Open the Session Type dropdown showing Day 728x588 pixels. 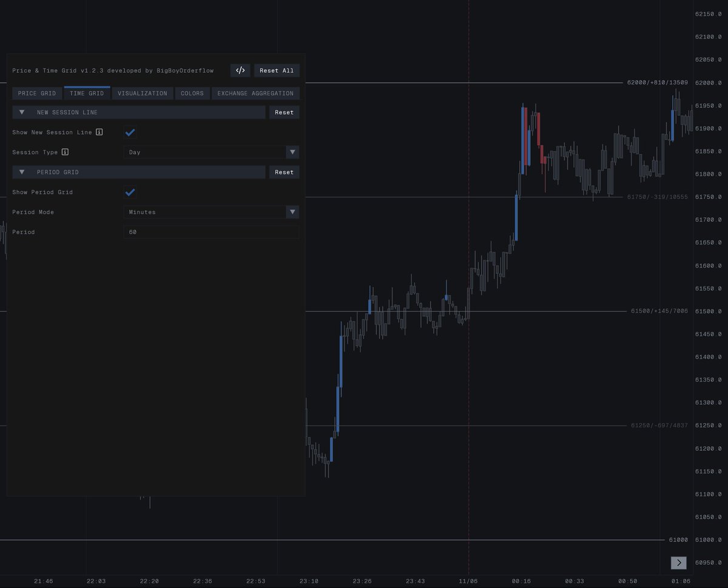click(x=211, y=152)
